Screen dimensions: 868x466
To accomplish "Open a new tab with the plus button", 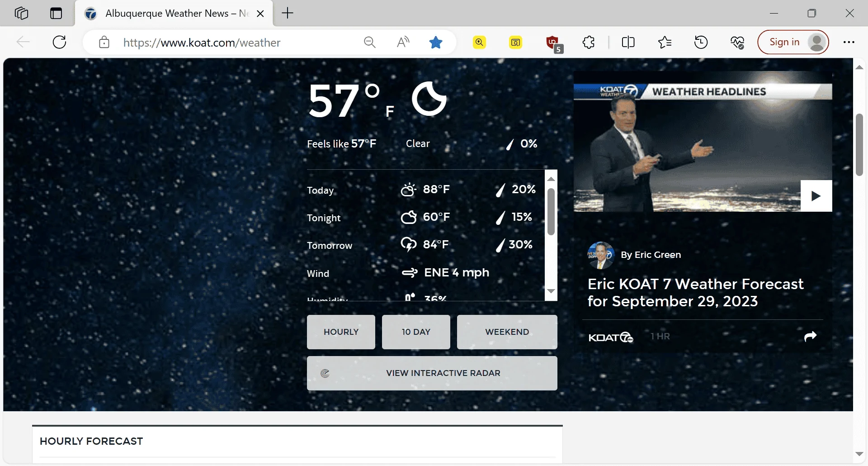I will point(288,13).
